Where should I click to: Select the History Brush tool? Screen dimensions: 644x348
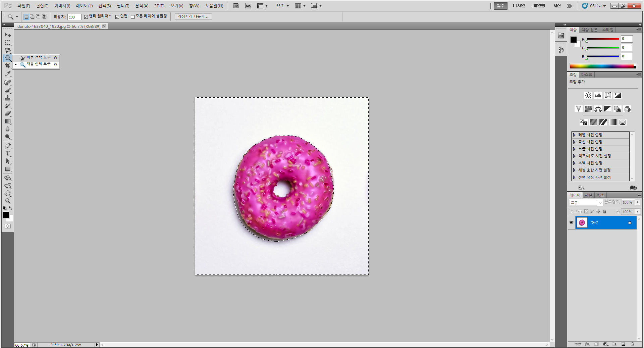[8, 106]
